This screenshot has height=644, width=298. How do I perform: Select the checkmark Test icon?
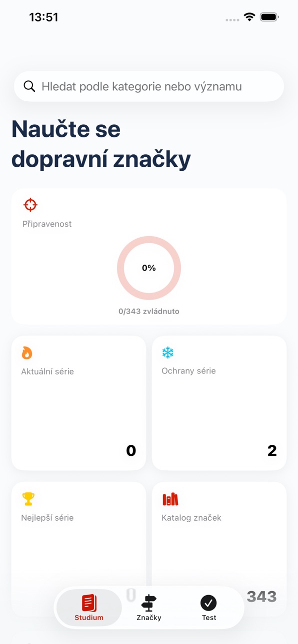coord(208,603)
